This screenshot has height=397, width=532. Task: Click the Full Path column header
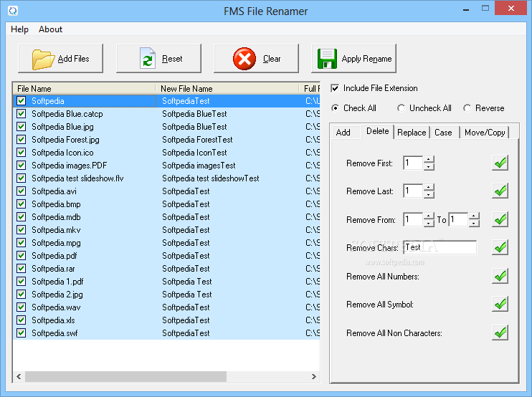tap(310, 88)
